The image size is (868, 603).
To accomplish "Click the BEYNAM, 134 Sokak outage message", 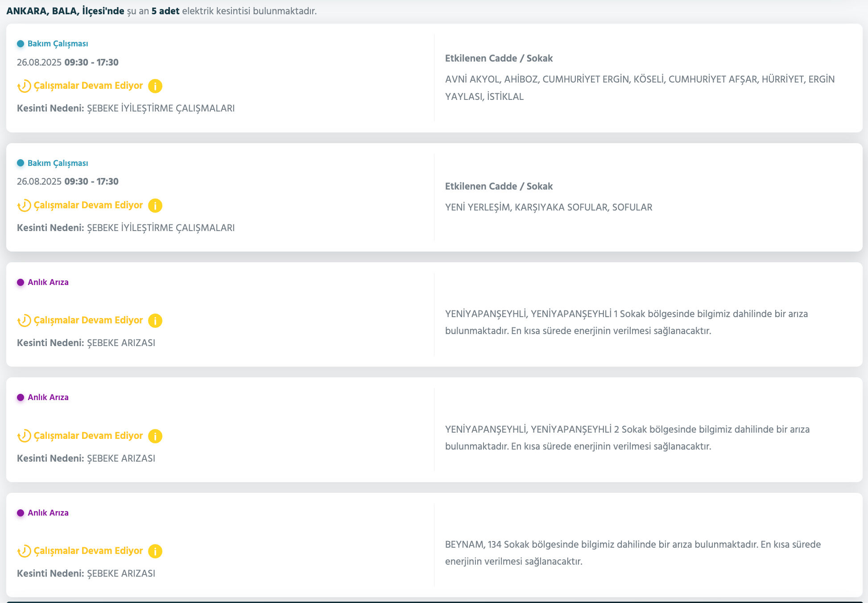I will 632,553.
